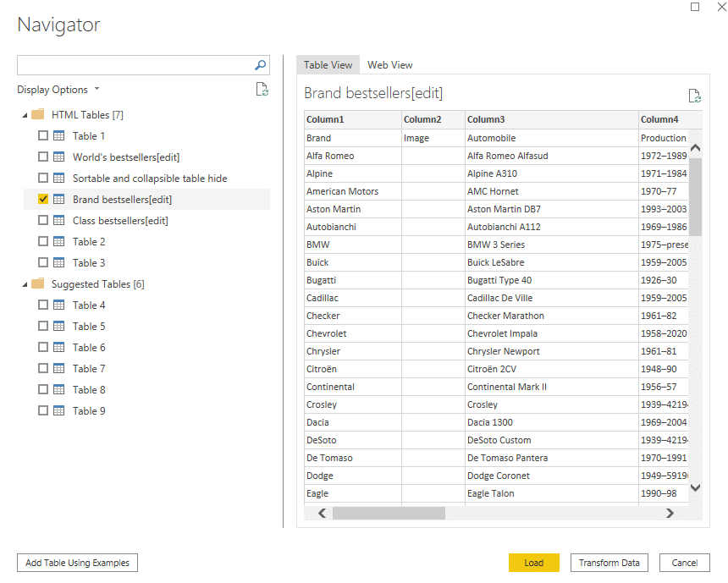
Task: Click the table icon beside Table 2
Action: pyautogui.click(x=59, y=241)
